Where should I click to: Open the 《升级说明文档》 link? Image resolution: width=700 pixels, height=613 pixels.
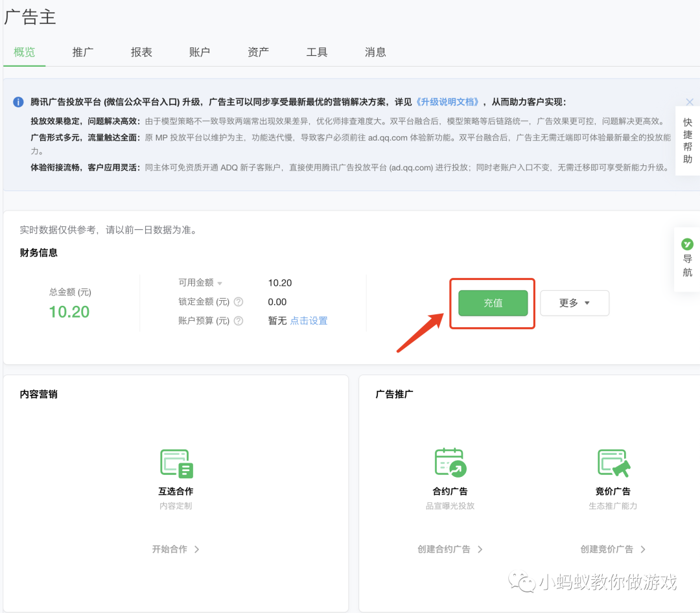point(447,102)
